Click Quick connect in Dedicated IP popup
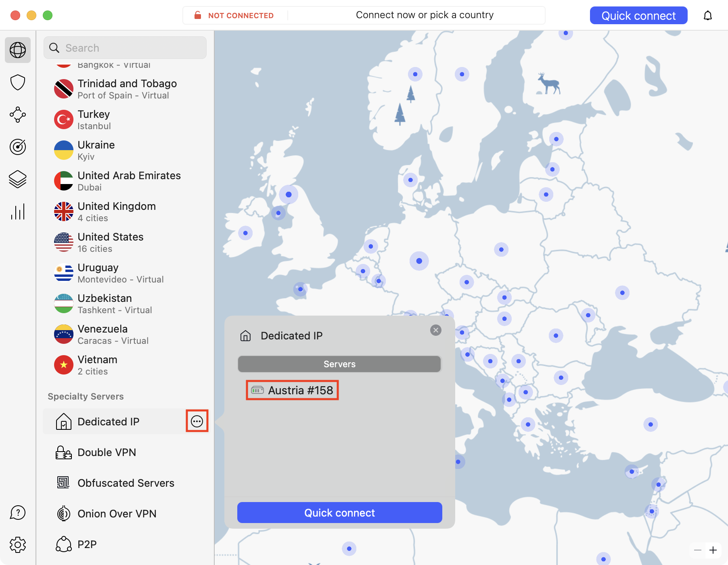This screenshot has height=565, width=728. 340,513
